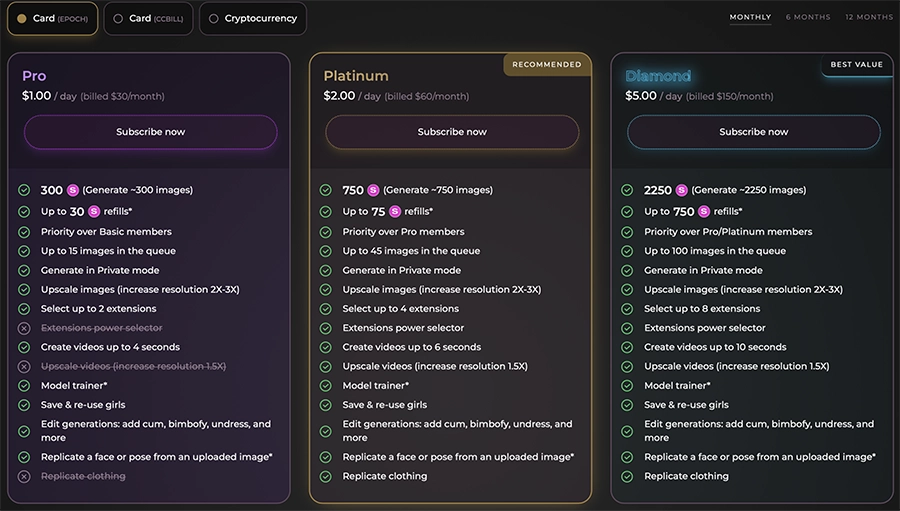
Task: Click the $1.00 / day price text
Action: point(49,96)
